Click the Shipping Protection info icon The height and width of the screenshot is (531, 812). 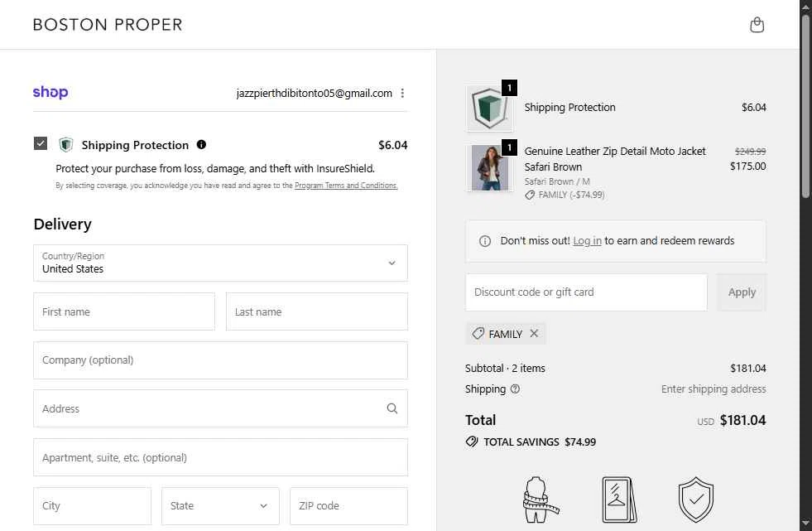tap(201, 145)
